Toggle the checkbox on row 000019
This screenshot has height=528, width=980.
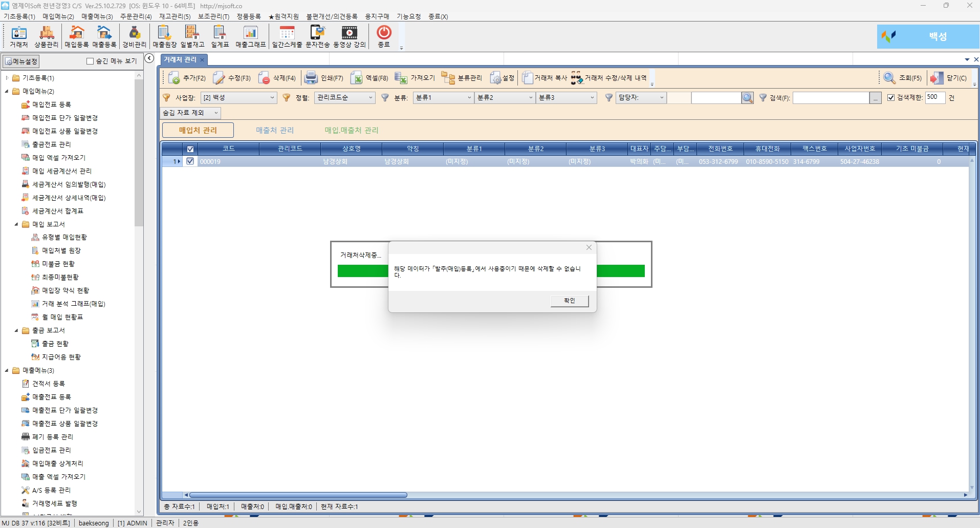pyautogui.click(x=190, y=161)
